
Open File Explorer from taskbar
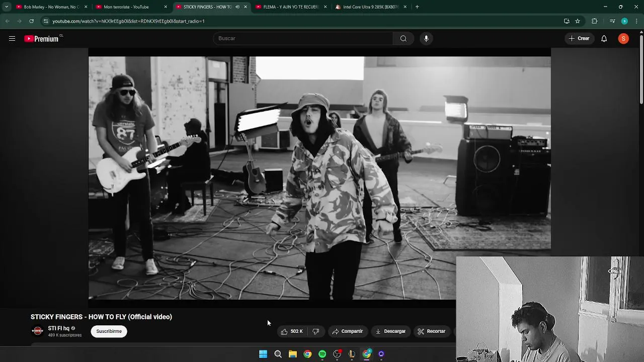292,354
